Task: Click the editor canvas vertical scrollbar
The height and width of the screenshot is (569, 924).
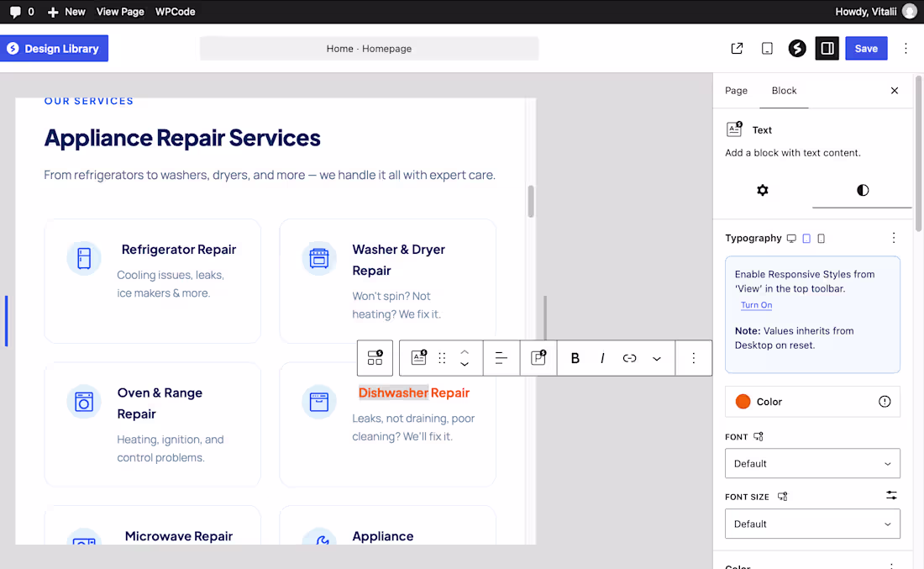Action: [x=531, y=202]
